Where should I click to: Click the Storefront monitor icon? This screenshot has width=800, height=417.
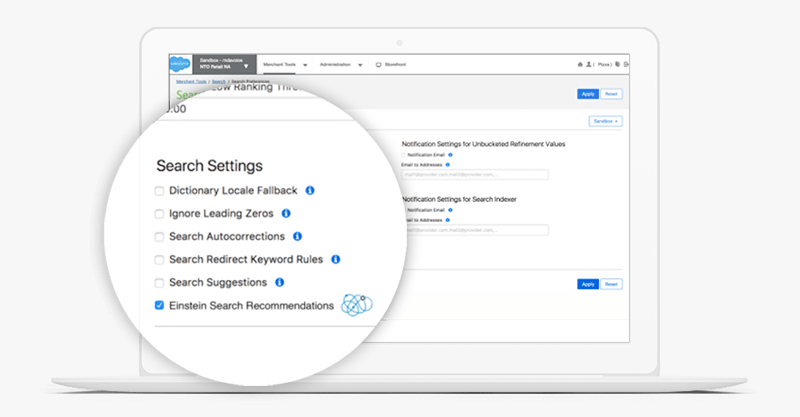coord(379,65)
